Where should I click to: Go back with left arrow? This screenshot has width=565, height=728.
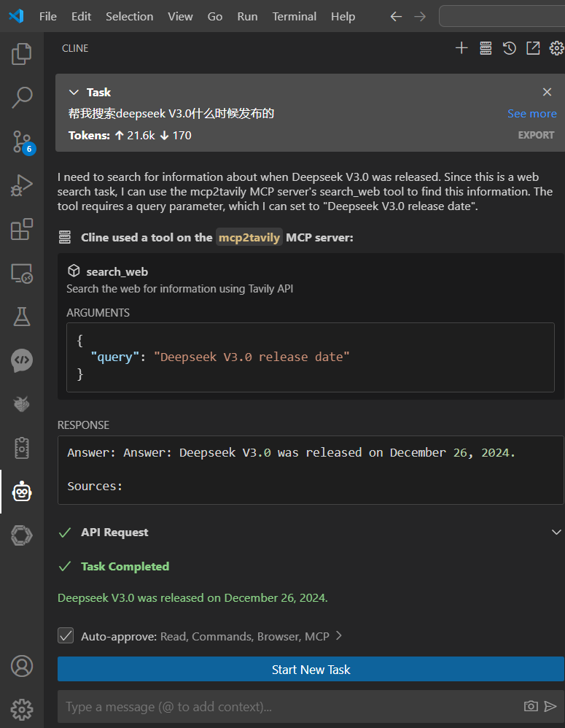point(396,17)
